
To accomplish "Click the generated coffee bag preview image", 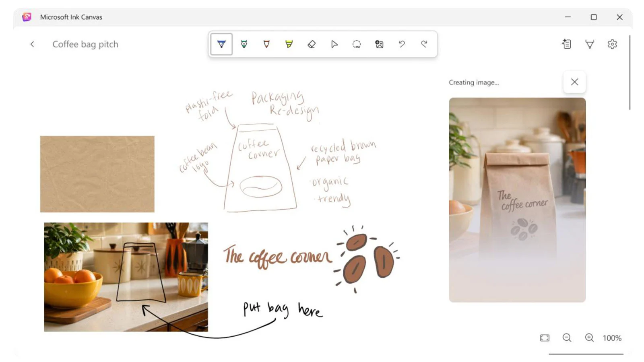I will point(517,200).
